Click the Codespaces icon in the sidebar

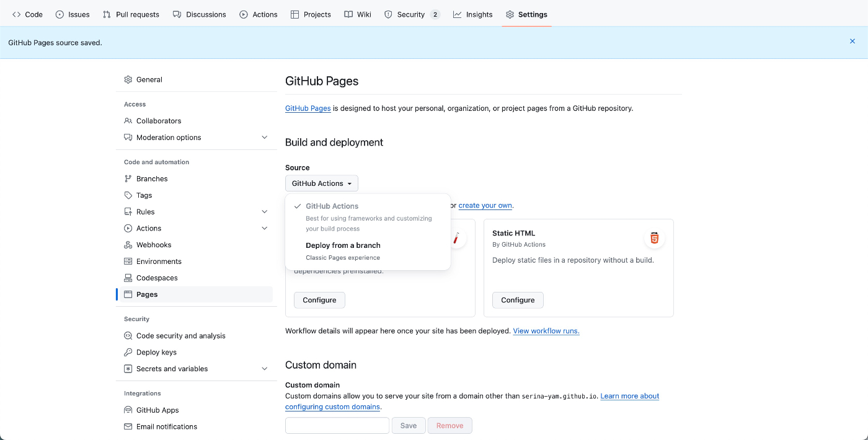[x=128, y=278]
